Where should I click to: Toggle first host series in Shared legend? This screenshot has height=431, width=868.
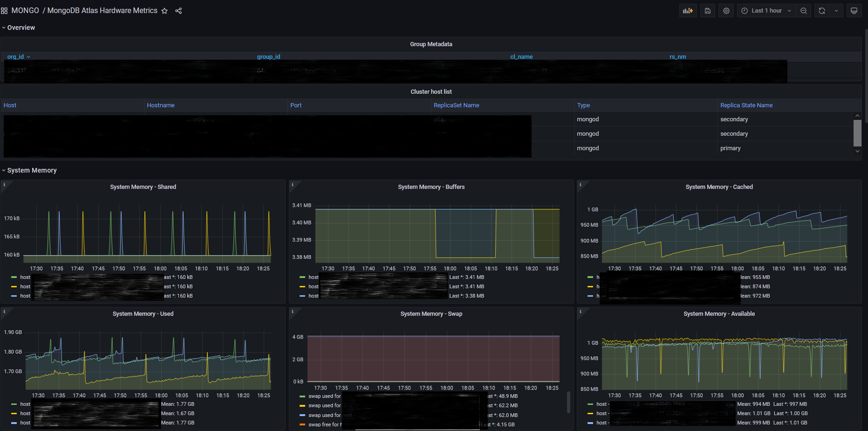[x=25, y=277]
